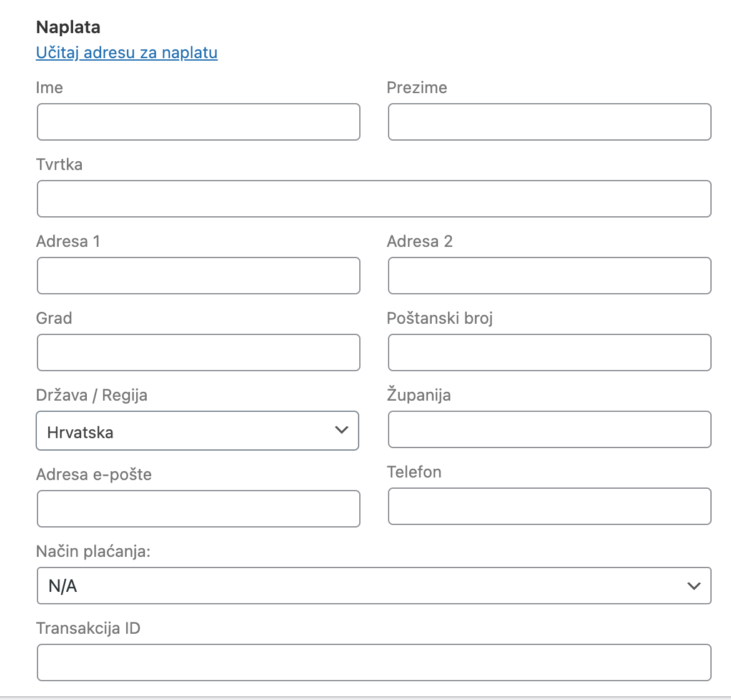This screenshot has height=700, width=731.
Task: Select the Adresa e-pošte email field
Action: click(198, 509)
